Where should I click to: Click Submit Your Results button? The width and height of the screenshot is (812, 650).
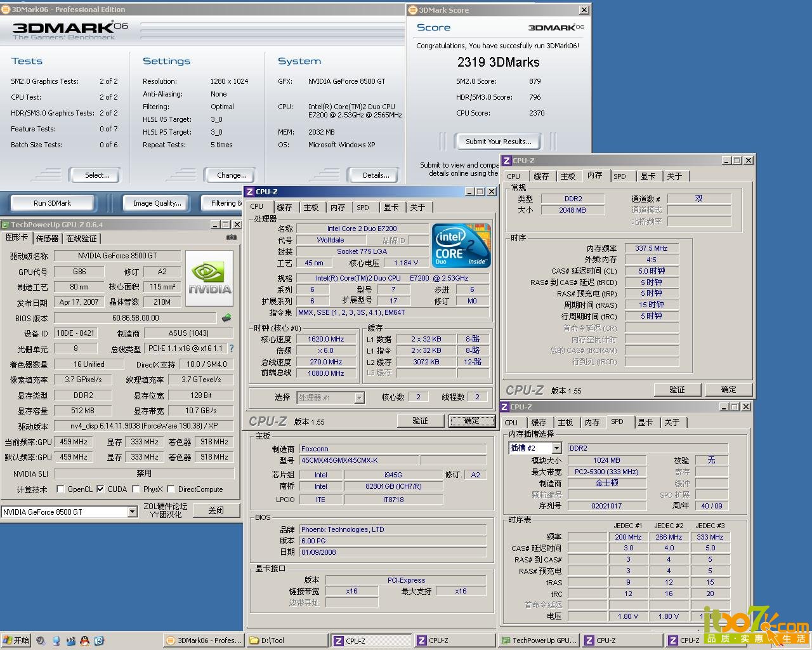coord(499,142)
